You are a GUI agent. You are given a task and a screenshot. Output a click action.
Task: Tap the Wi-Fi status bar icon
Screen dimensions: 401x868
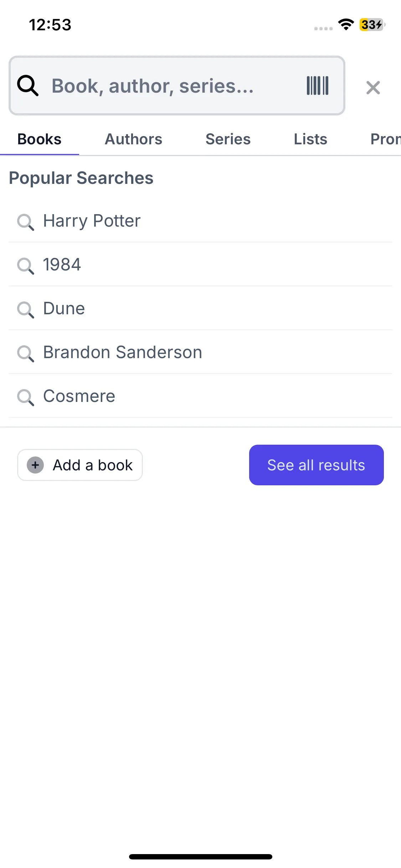(346, 25)
